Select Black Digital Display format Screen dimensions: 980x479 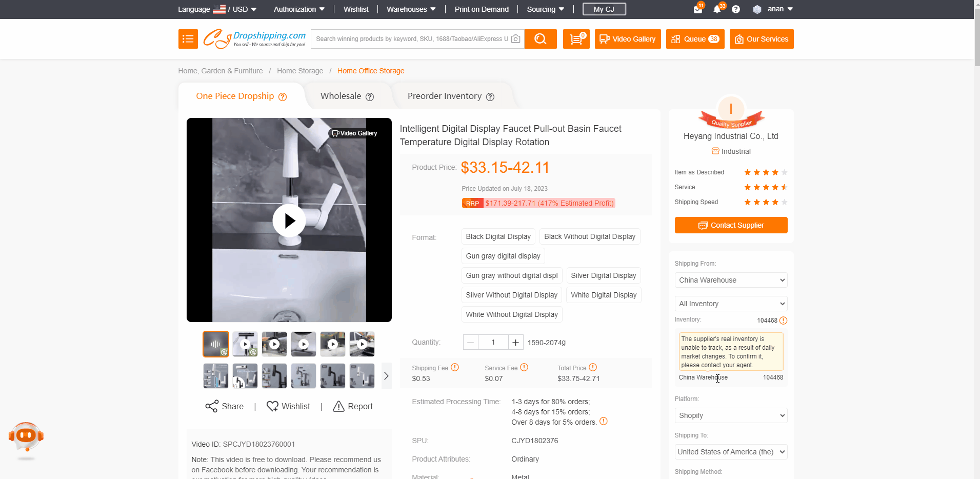[x=498, y=236]
